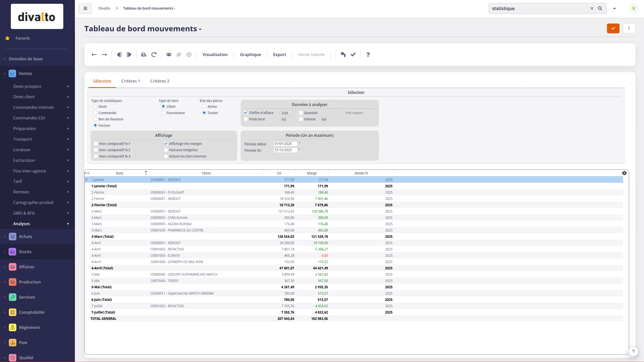Expand the Facturation submenu
The image size is (644, 362).
68,160
